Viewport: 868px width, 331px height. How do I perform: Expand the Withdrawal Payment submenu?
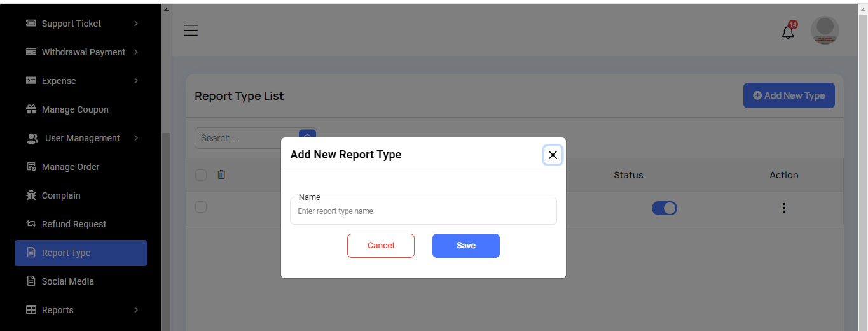point(136,52)
